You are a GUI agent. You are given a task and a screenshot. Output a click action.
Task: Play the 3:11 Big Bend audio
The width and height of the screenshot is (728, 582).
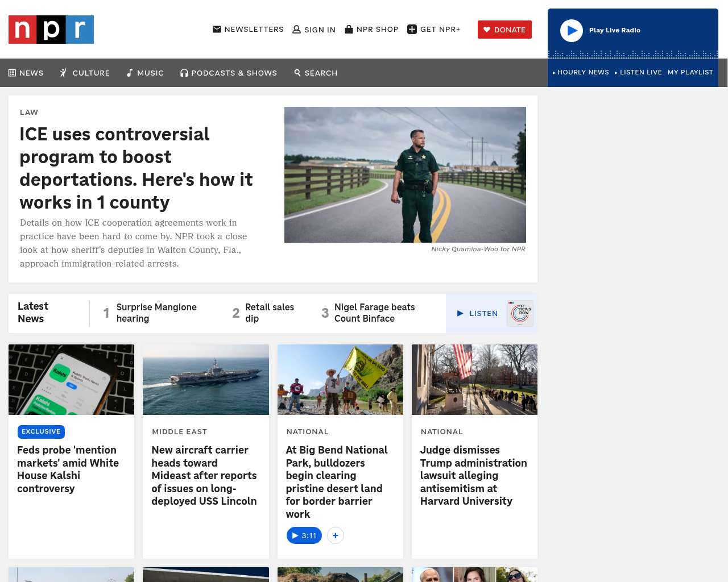(x=304, y=535)
